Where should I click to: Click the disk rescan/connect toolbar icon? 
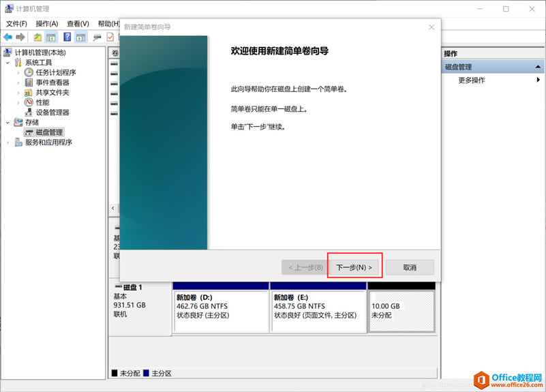point(97,37)
